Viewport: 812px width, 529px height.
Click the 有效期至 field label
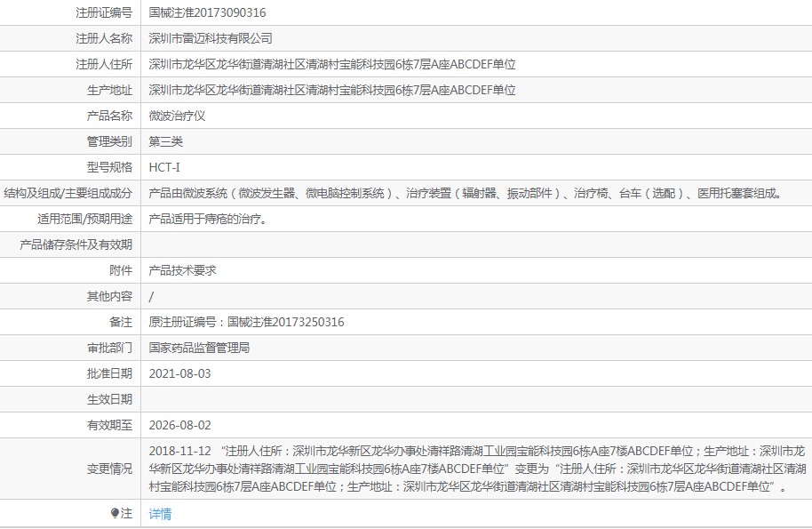tap(110, 425)
